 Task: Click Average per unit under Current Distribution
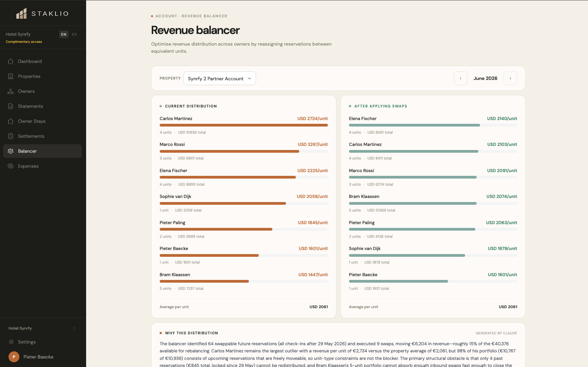pyautogui.click(x=174, y=307)
